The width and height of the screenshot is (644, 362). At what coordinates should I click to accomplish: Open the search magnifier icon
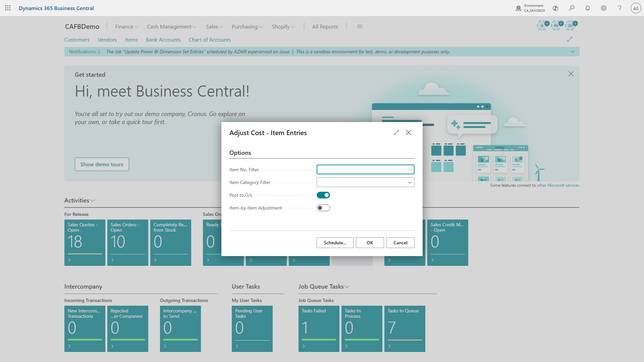[x=572, y=8]
